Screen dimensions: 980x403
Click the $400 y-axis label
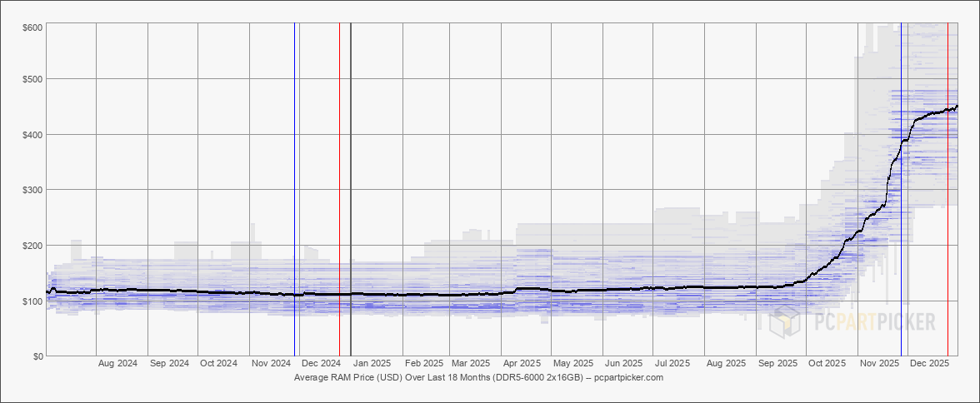tap(33, 134)
